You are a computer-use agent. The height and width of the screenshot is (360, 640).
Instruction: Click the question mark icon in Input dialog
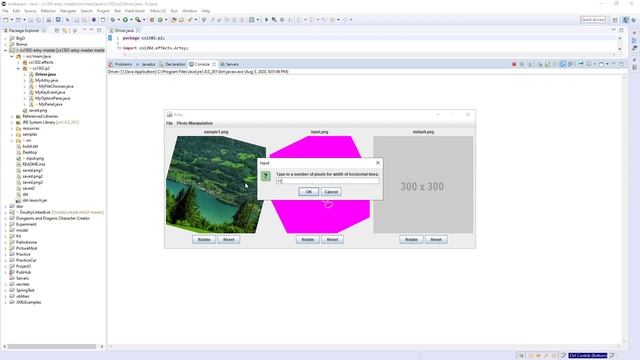coord(265,176)
